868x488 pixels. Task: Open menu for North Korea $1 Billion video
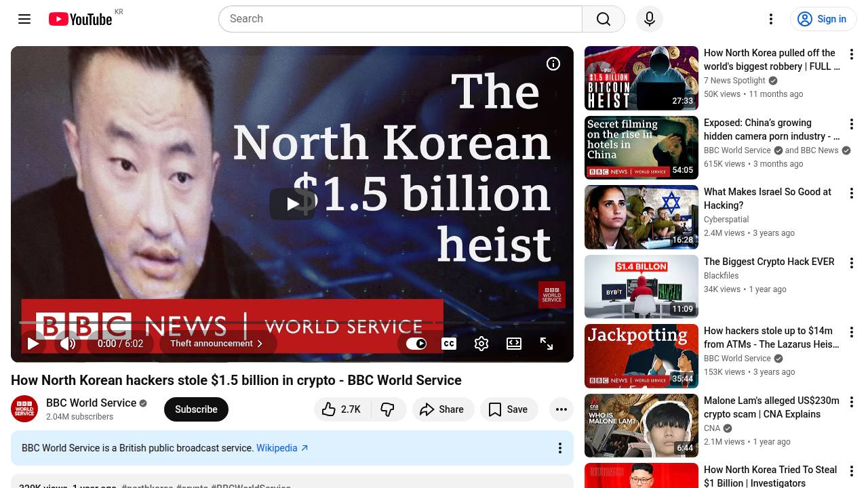click(x=852, y=471)
